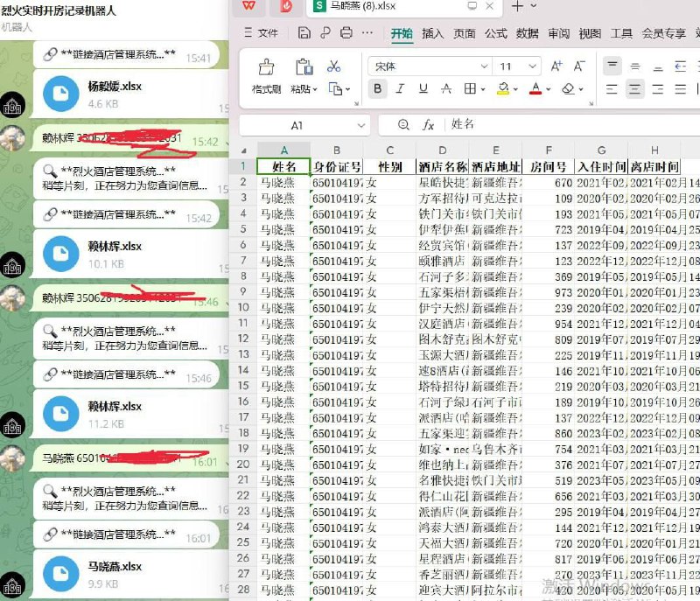The image size is (700, 601).
Task: Open the 公式 (Formulas) ribbon tab
Action: pyautogui.click(x=496, y=33)
